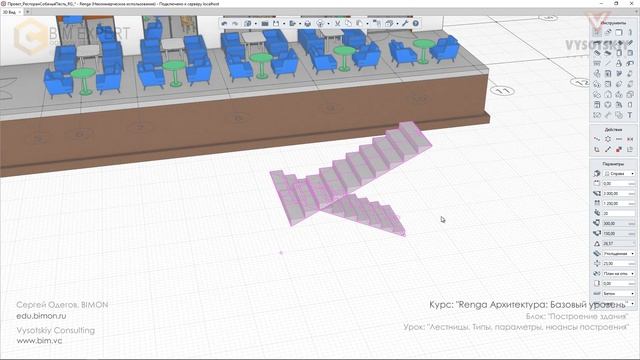
Task: Open help with question mark icon
Action: (416, 24)
